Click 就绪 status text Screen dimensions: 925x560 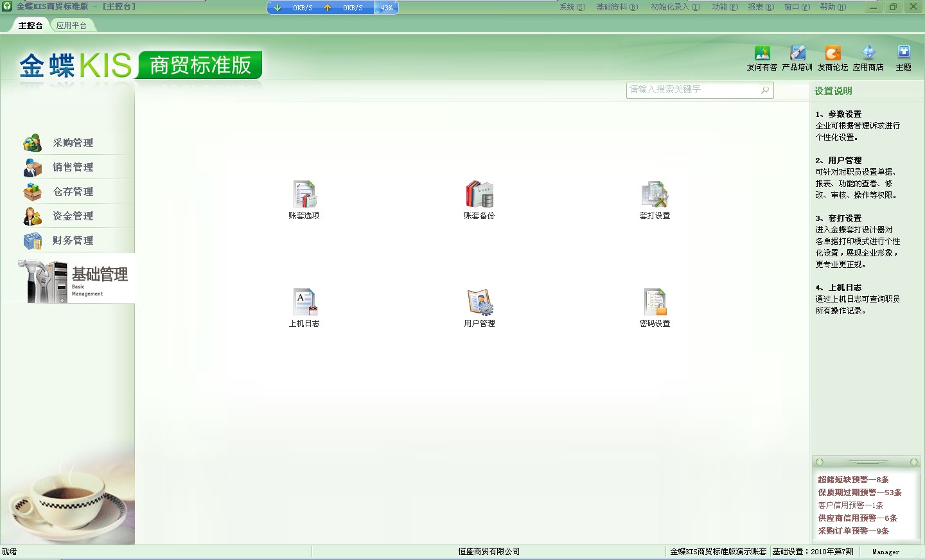pyautogui.click(x=10, y=552)
